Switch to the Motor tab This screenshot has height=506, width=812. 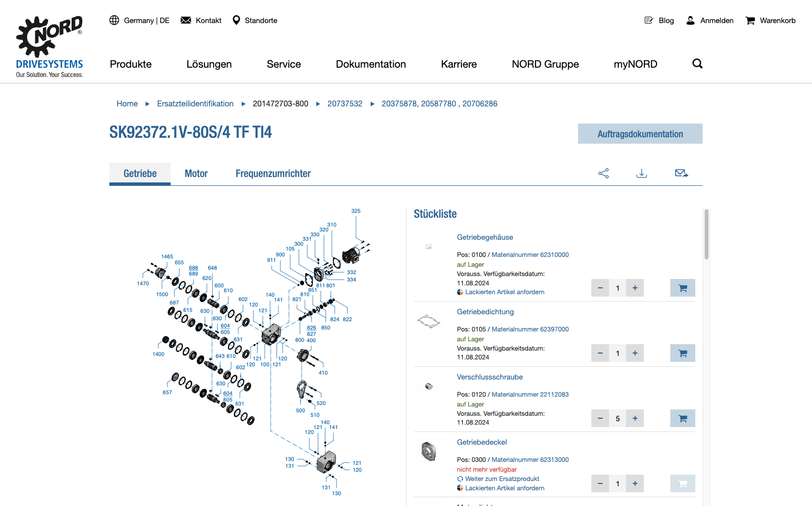(x=196, y=174)
